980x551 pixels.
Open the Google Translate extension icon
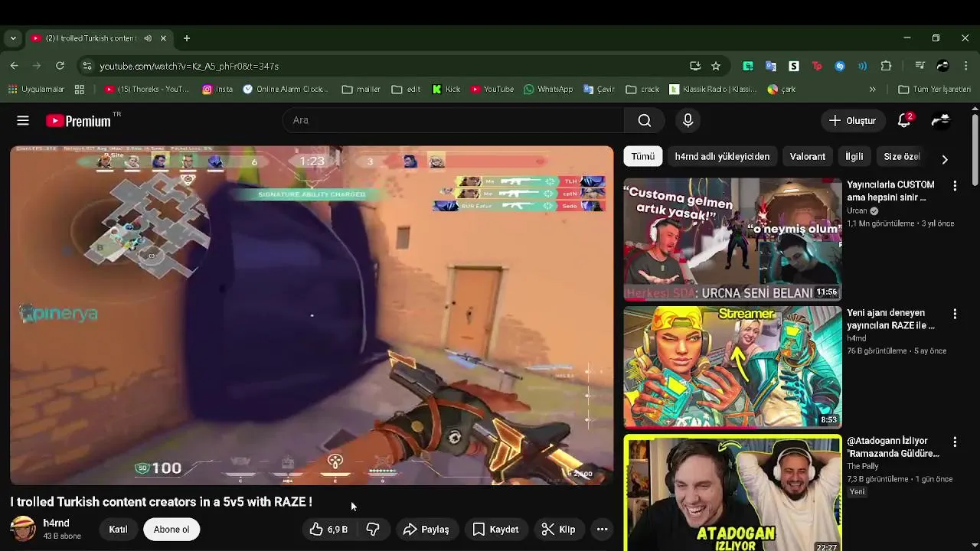(771, 66)
